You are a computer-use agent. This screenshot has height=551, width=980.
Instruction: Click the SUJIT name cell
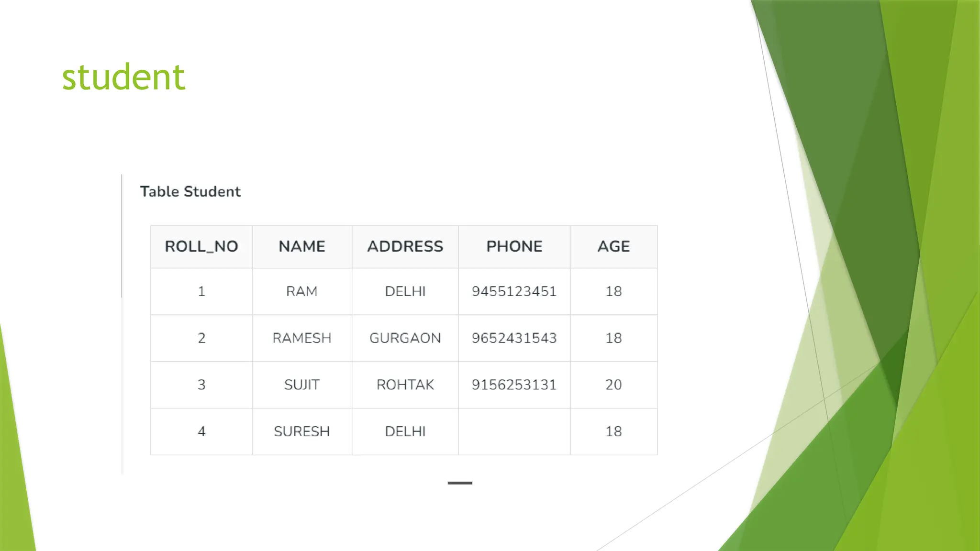302,385
